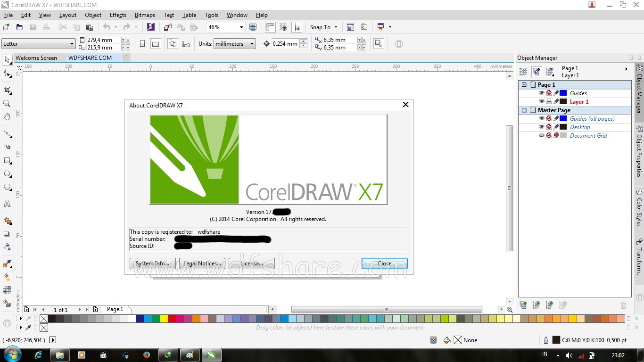Pick the red swatch in palette

(172, 319)
